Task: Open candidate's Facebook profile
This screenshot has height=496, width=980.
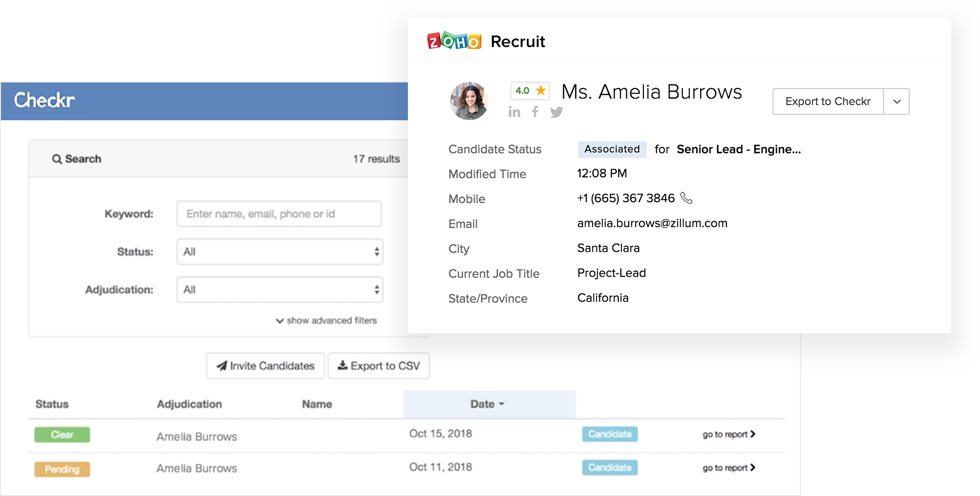Action: point(535,112)
